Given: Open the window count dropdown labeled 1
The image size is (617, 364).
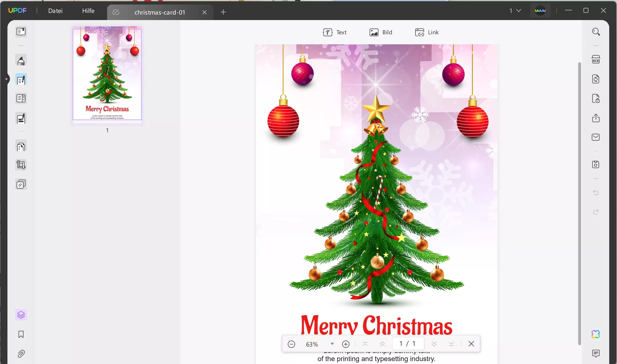Looking at the screenshot, I should coord(515,11).
